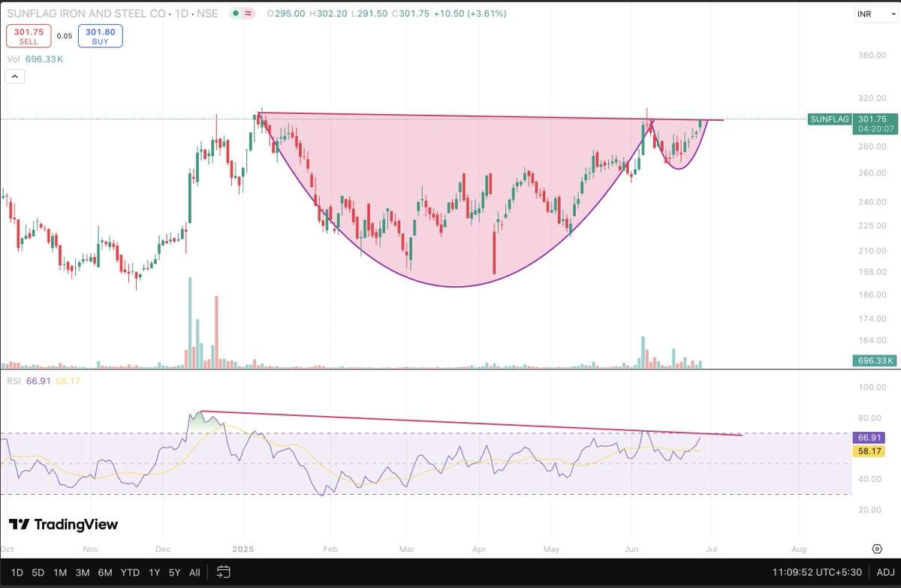Screen dimensions: 901x588
Task: Click the 360.00 price scale label
Action: (872, 56)
